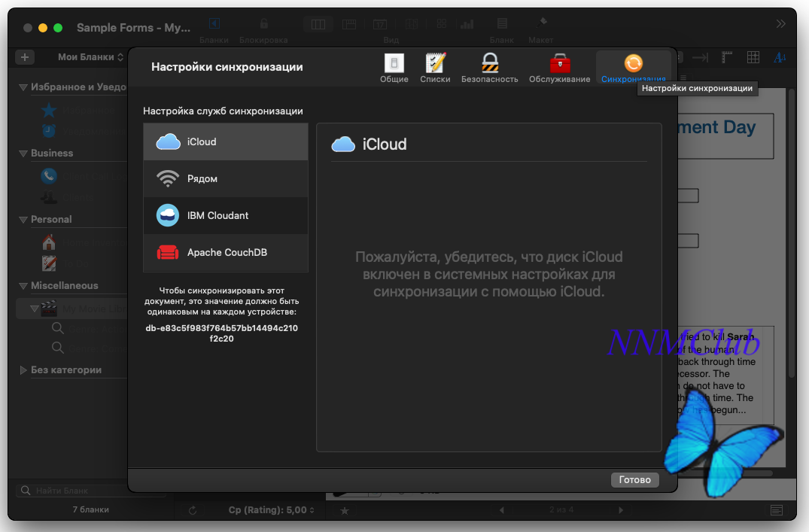Click the bottom-right notes panel icon
Screen dimensions: 809x532
777,510
